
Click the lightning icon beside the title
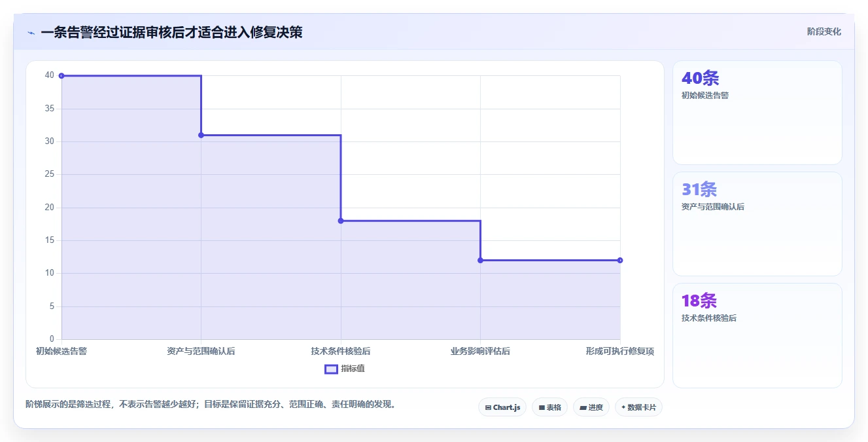click(31, 33)
